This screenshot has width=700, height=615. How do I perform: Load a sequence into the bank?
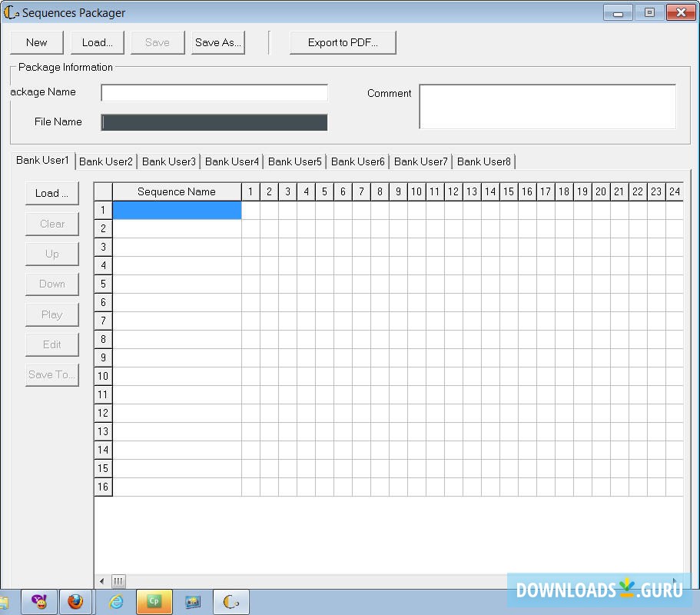tap(52, 194)
